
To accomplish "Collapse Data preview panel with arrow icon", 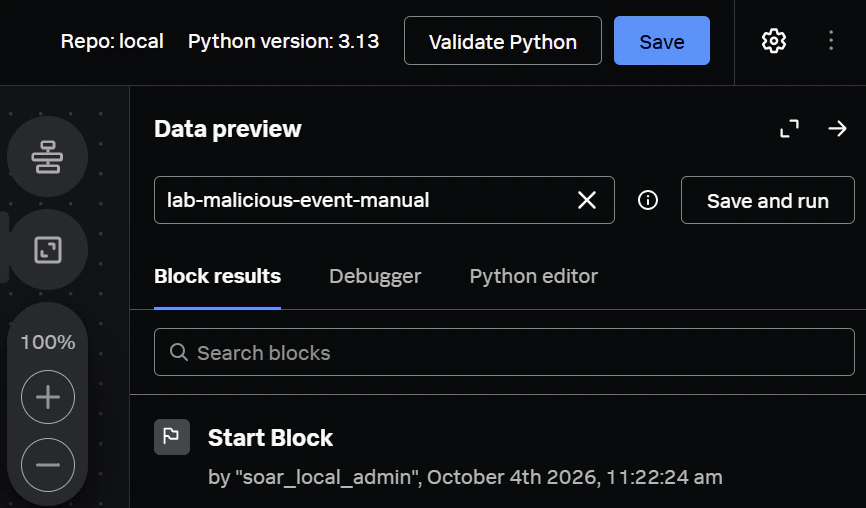I will point(837,129).
